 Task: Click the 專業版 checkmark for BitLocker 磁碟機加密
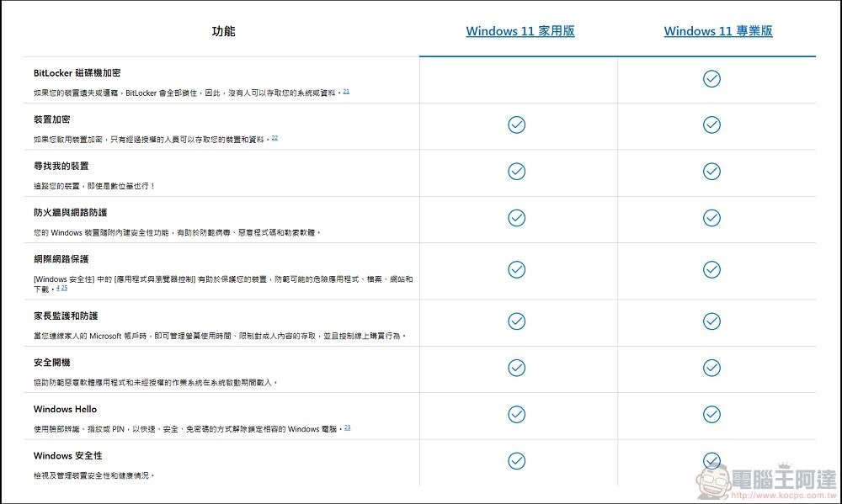coord(711,78)
